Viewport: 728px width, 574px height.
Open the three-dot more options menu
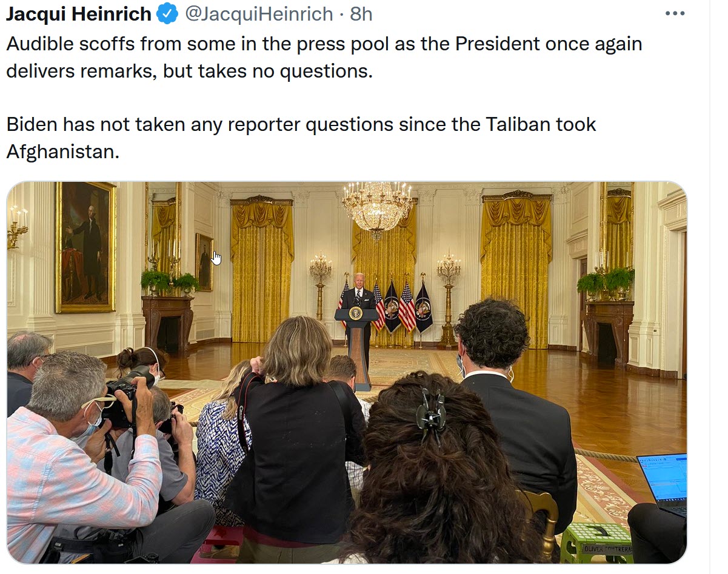click(x=675, y=14)
